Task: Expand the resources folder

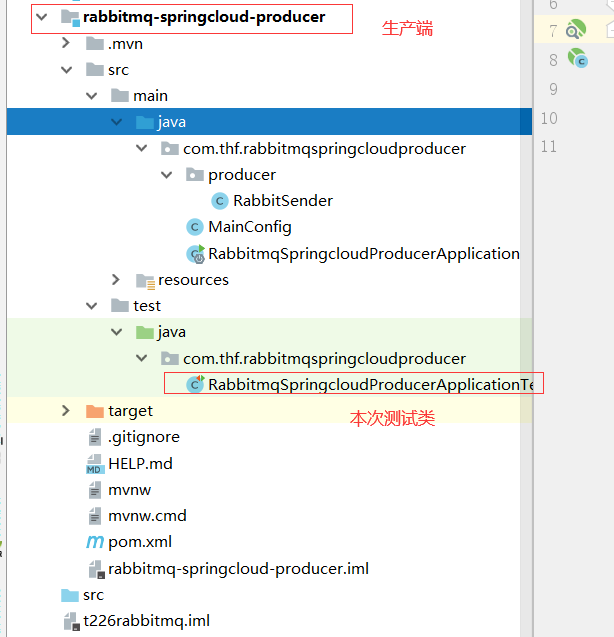Action: tap(116, 280)
